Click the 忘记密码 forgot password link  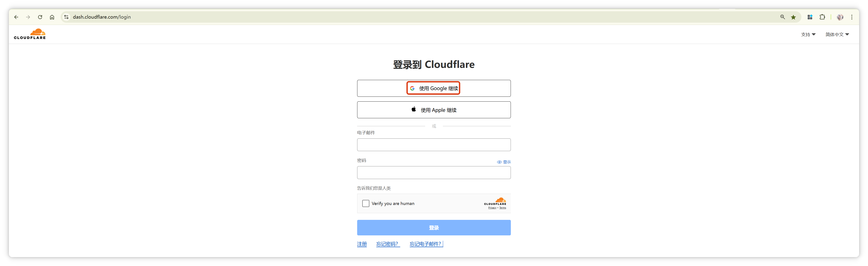coord(387,244)
